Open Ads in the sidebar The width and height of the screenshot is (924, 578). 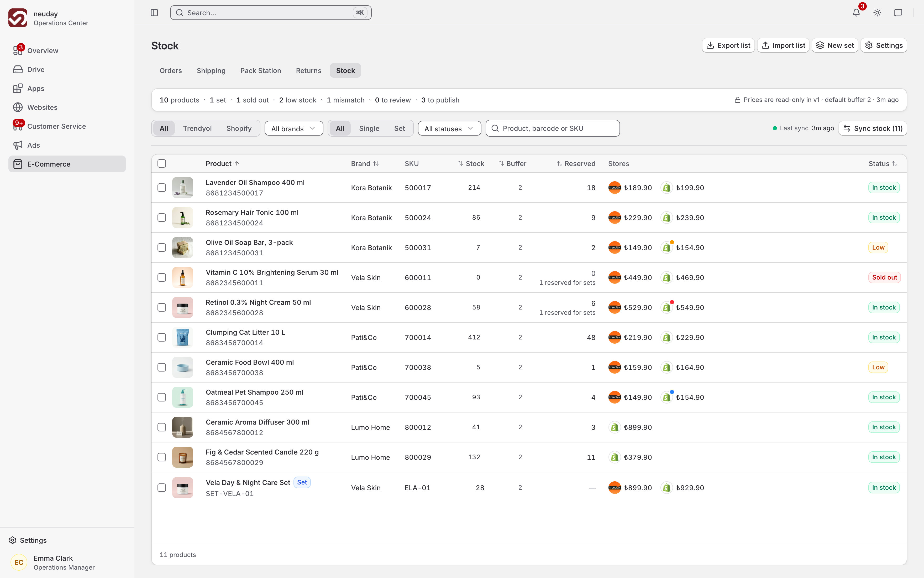67,145
